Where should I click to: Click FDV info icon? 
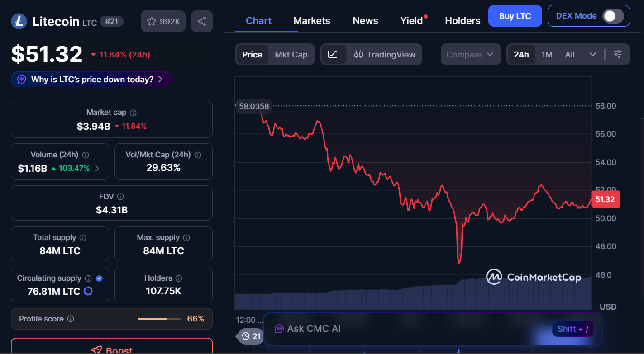pyautogui.click(x=120, y=197)
